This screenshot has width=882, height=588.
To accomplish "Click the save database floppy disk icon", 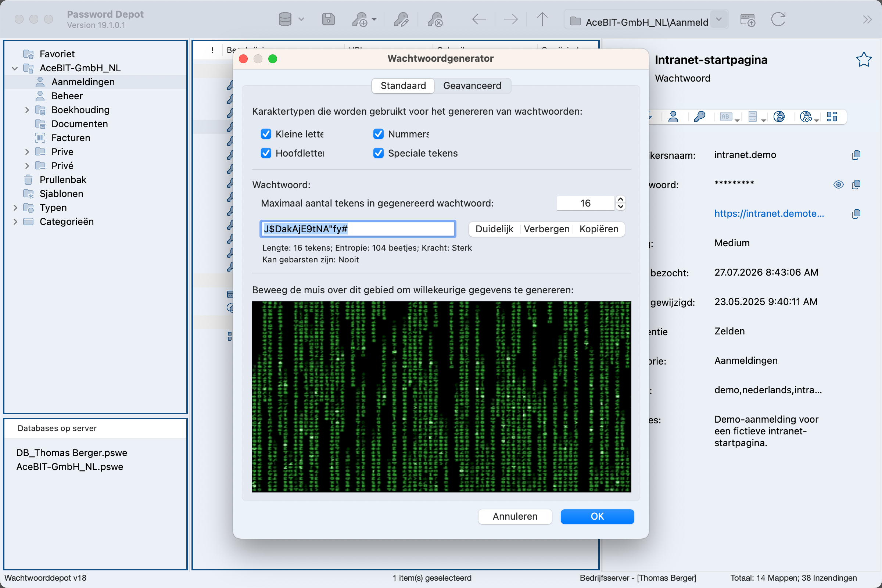I will (x=328, y=19).
